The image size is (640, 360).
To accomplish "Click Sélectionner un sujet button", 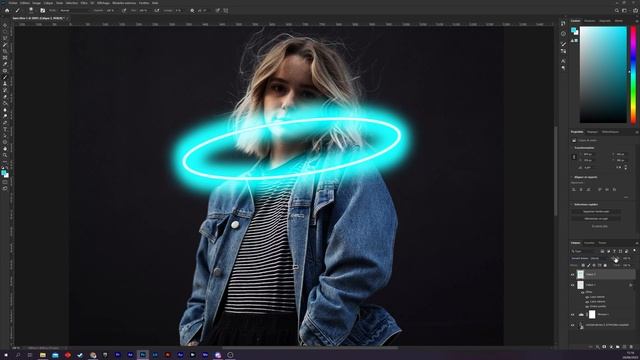I will [x=596, y=219].
